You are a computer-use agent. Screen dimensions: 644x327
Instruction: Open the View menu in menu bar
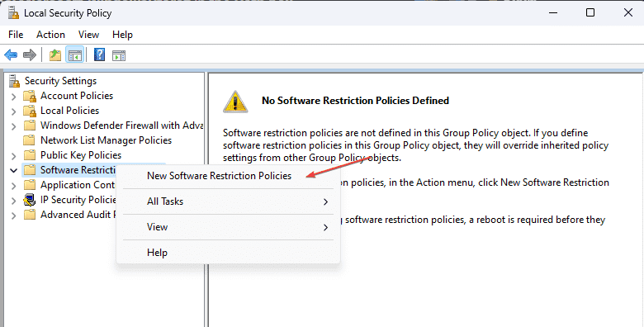click(88, 35)
